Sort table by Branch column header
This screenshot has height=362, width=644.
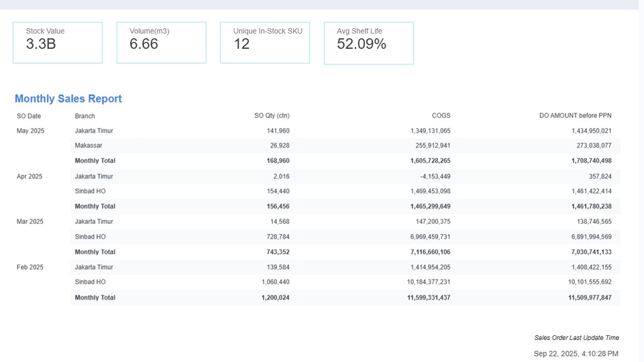tap(85, 116)
